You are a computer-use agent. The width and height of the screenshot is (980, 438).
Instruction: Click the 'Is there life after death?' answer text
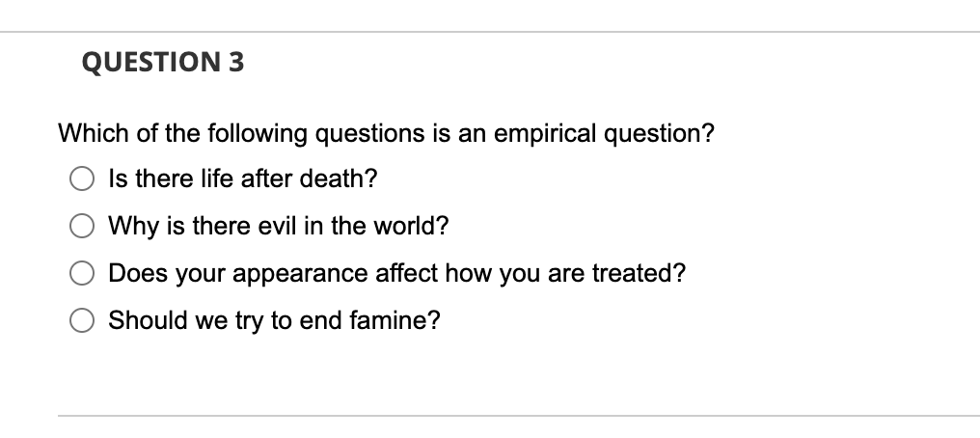point(243,178)
